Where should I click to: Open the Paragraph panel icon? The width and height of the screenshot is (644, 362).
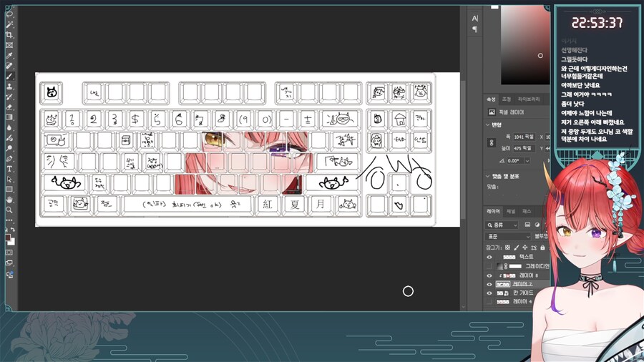click(x=474, y=29)
